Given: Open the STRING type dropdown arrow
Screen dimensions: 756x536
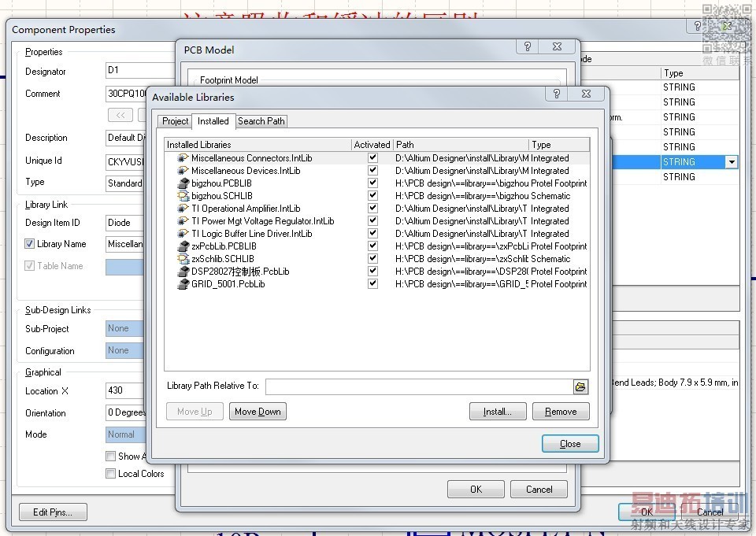Looking at the screenshot, I should 732,162.
